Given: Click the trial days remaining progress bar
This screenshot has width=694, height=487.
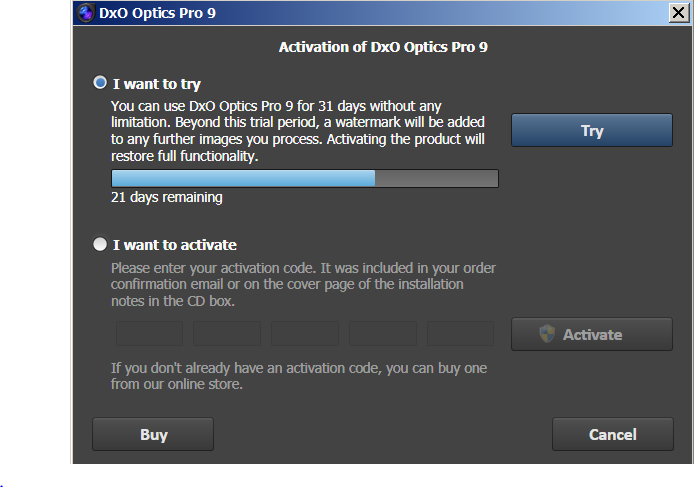Looking at the screenshot, I should 304,179.
